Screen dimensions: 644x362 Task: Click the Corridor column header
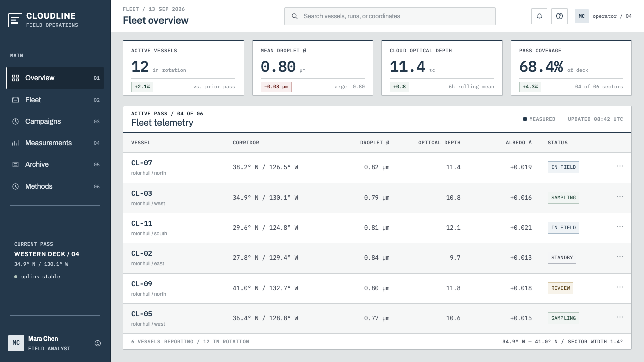(x=246, y=143)
